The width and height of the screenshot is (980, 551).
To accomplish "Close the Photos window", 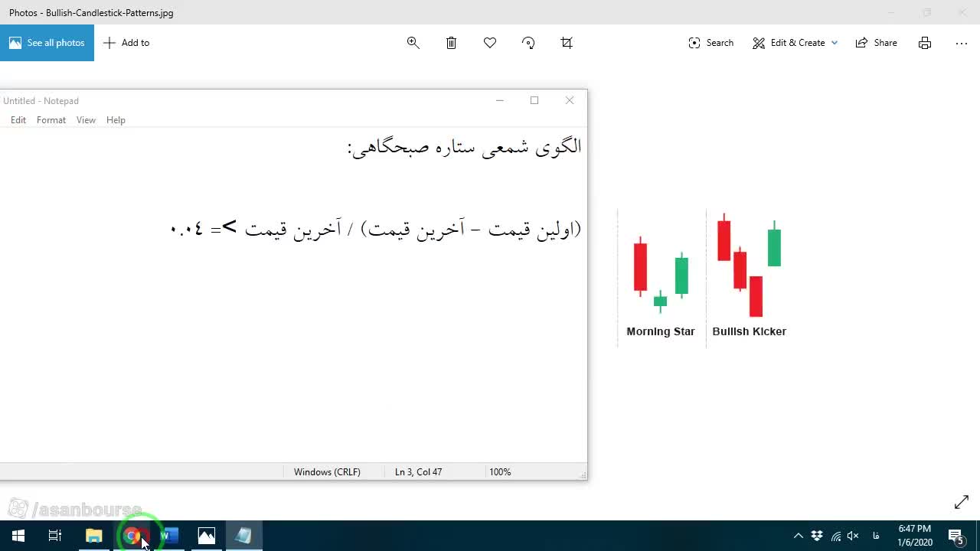I will point(962,12).
